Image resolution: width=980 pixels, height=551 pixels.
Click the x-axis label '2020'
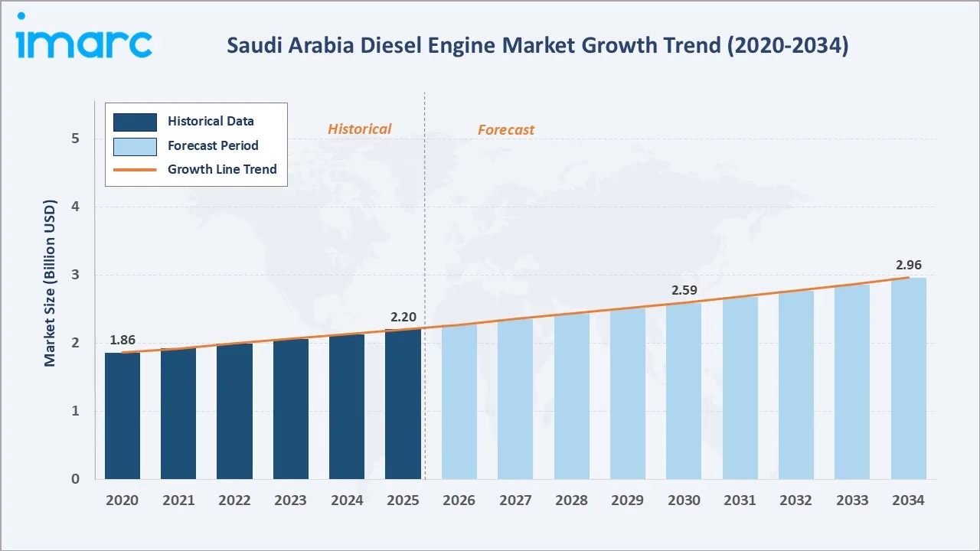[x=122, y=500]
